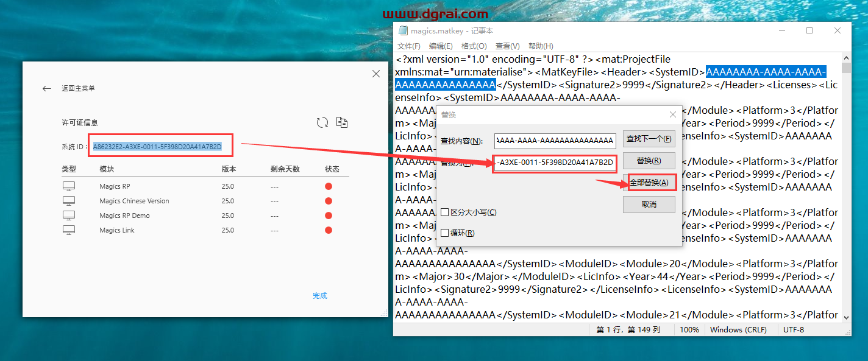The height and width of the screenshot is (361, 868).
Task: Click Notepad scrollbar down arrow
Action: (x=846, y=317)
